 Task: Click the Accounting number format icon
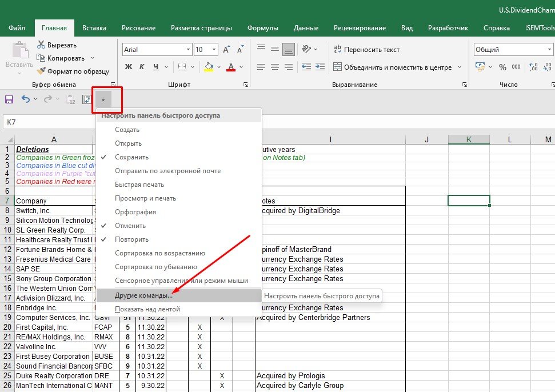click(x=480, y=66)
